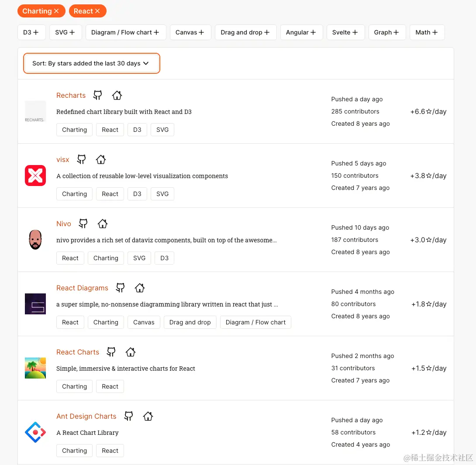The width and height of the screenshot is (476, 465).
Task: Remove the Charting filter tag
Action: pyautogui.click(x=56, y=11)
